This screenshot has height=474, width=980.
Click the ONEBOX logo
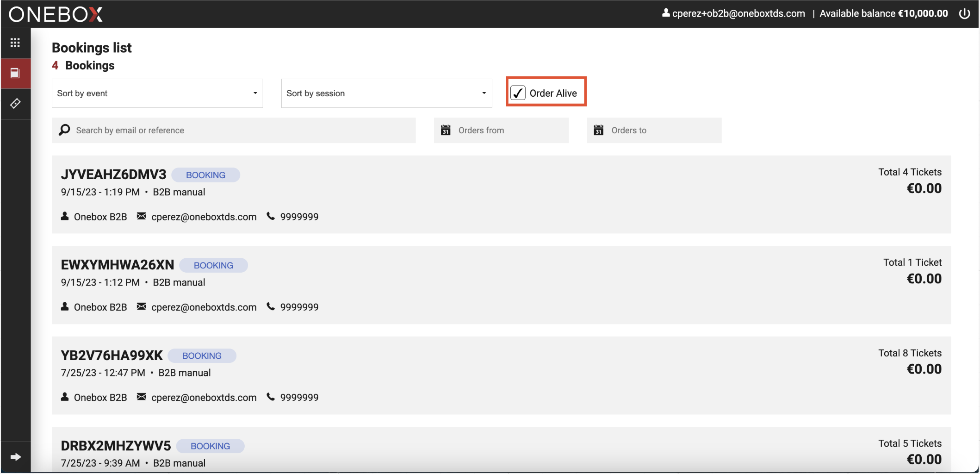tap(56, 14)
